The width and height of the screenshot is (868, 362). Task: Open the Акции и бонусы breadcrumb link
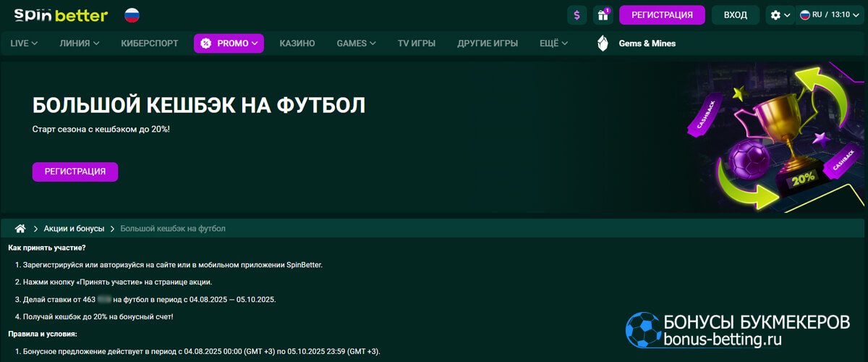[74, 229]
